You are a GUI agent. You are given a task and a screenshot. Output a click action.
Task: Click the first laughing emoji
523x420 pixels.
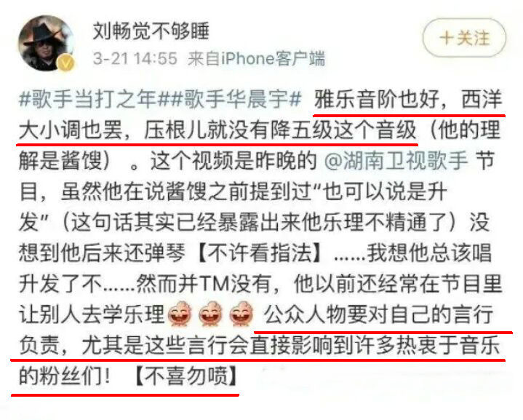180,314
